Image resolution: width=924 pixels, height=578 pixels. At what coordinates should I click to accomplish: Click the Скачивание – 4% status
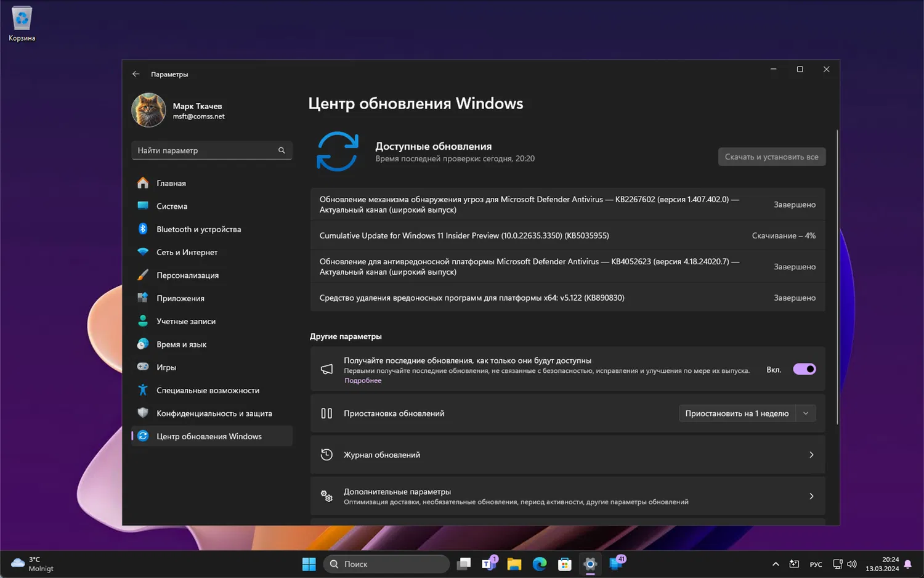pos(784,236)
